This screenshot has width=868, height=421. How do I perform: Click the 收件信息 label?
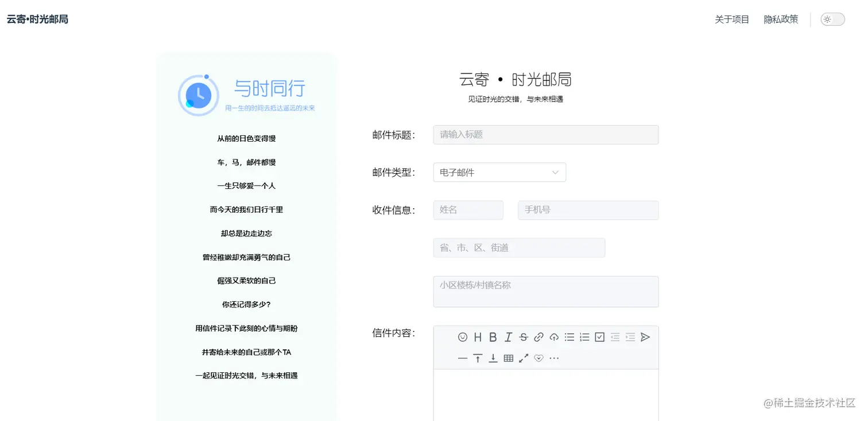point(393,210)
